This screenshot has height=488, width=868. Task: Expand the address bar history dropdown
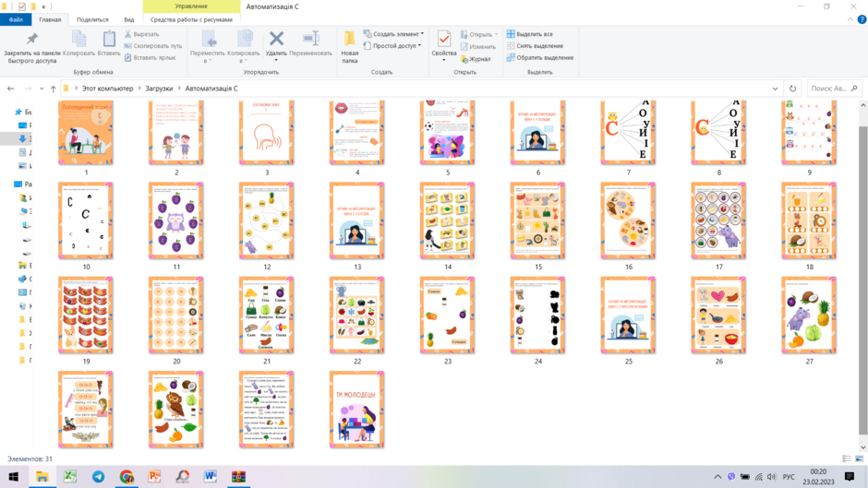click(775, 89)
